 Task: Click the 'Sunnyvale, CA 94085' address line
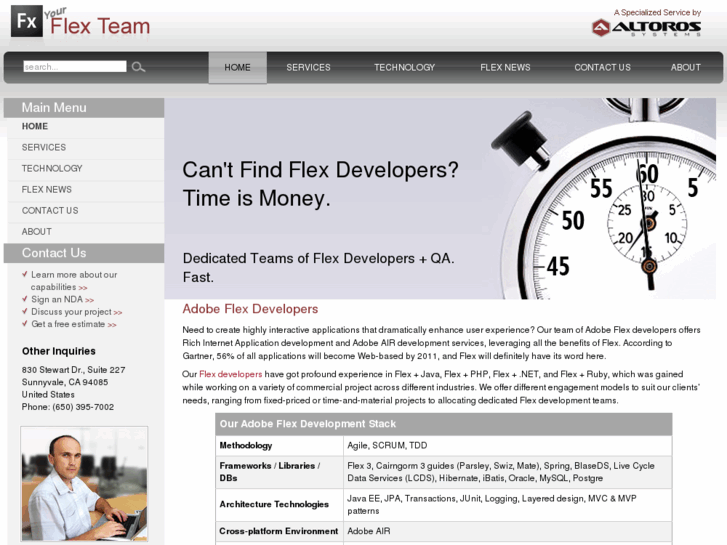(65, 382)
